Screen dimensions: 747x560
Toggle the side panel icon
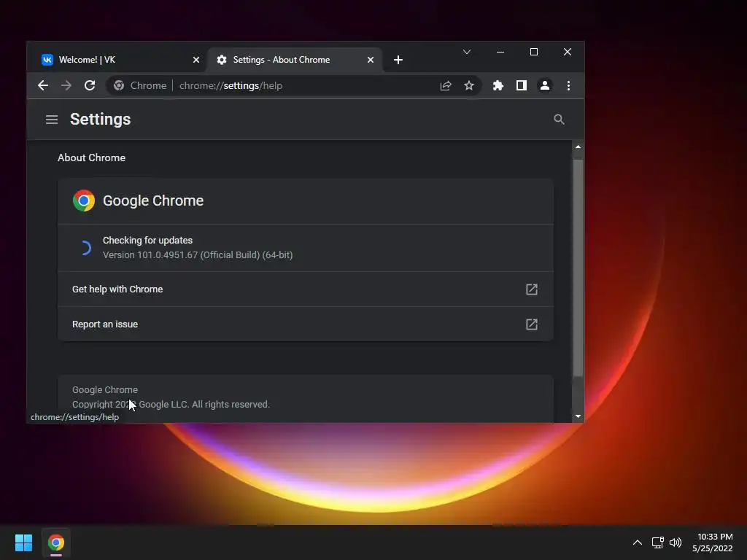coord(521,86)
